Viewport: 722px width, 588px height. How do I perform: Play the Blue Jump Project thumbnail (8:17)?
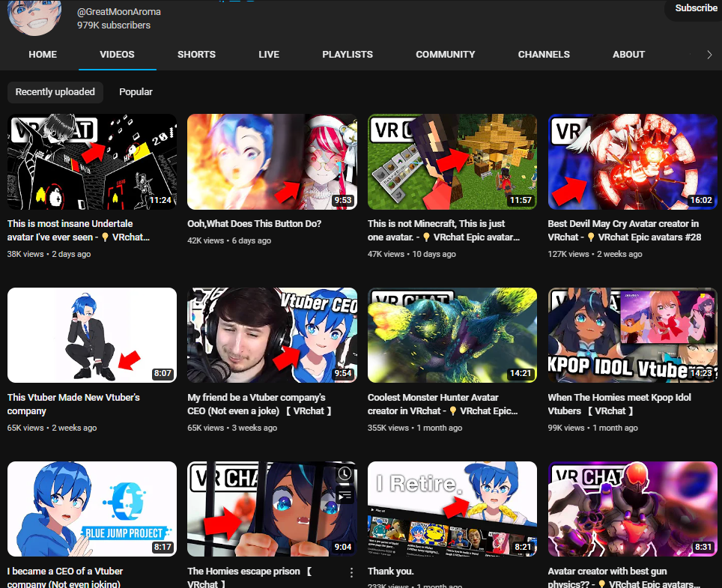tap(92, 509)
